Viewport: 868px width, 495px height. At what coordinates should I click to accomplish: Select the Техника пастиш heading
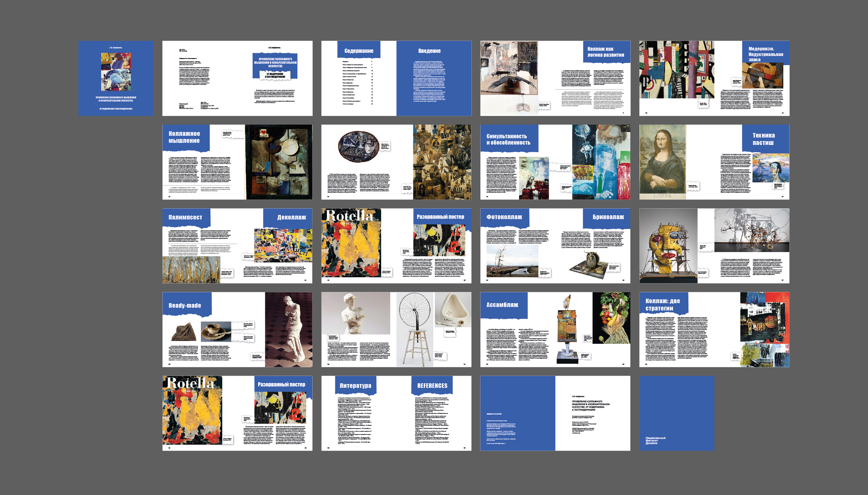coord(764,139)
